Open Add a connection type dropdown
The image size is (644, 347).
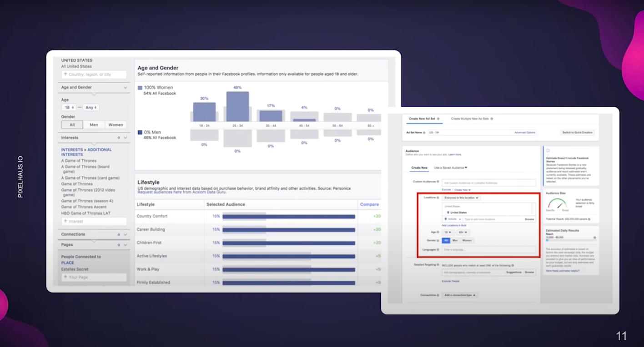pos(460,295)
